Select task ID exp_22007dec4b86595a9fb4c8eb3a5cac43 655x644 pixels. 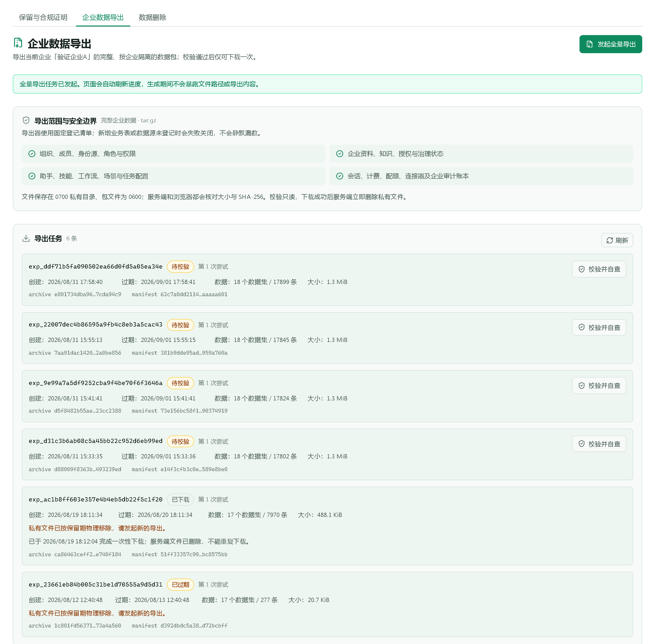[x=95, y=325]
